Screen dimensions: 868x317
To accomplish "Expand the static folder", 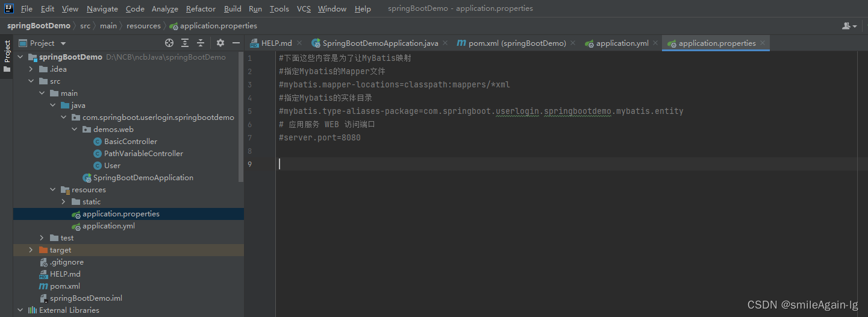I will pyautogui.click(x=64, y=202).
